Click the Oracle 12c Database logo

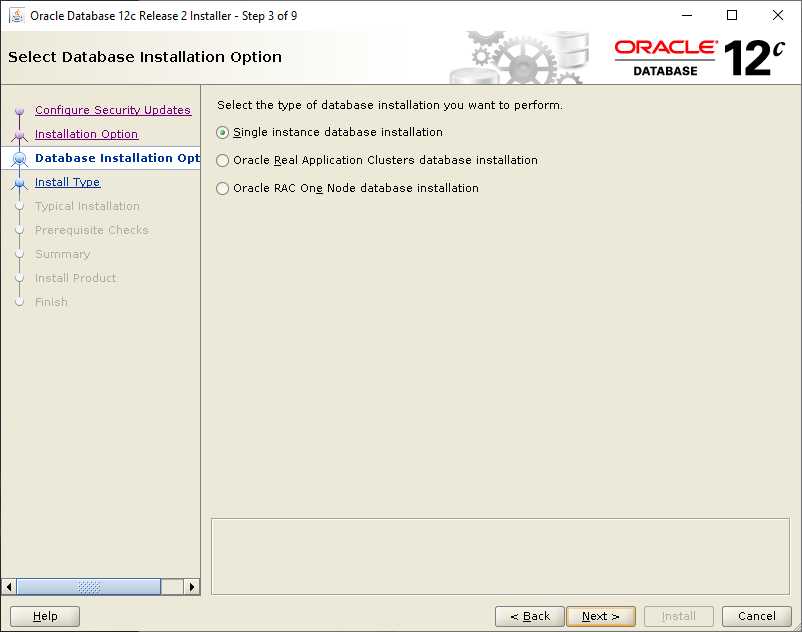coord(699,58)
